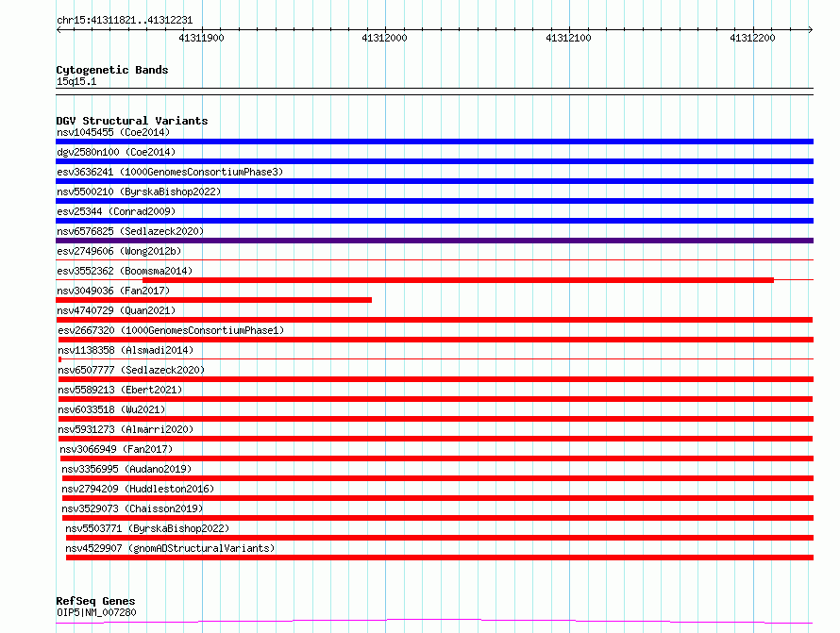Click the Cytogenetic Bands track title

coord(112,70)
